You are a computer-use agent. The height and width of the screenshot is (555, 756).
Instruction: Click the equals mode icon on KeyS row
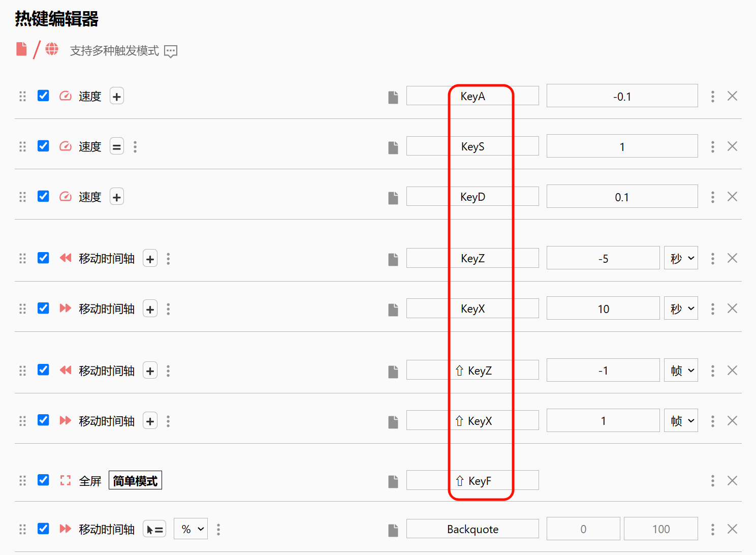117,147
